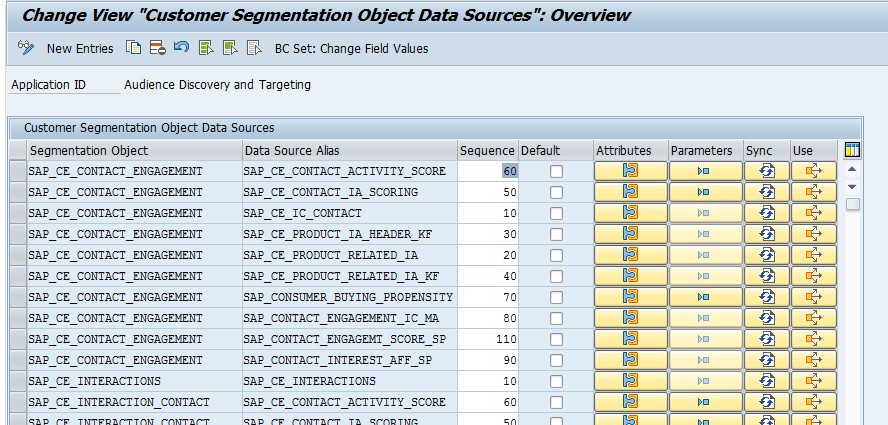Image resolution: width=888 pixels, height=425 pixels.
Task: Click the table scroll up arrow
Action: (852, 169)
